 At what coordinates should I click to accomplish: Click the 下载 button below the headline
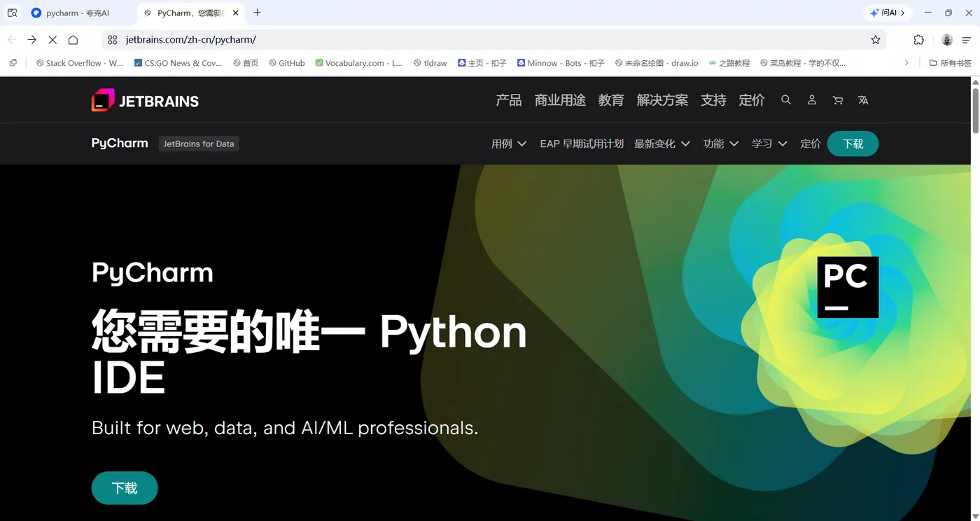(x=125, y=488)
